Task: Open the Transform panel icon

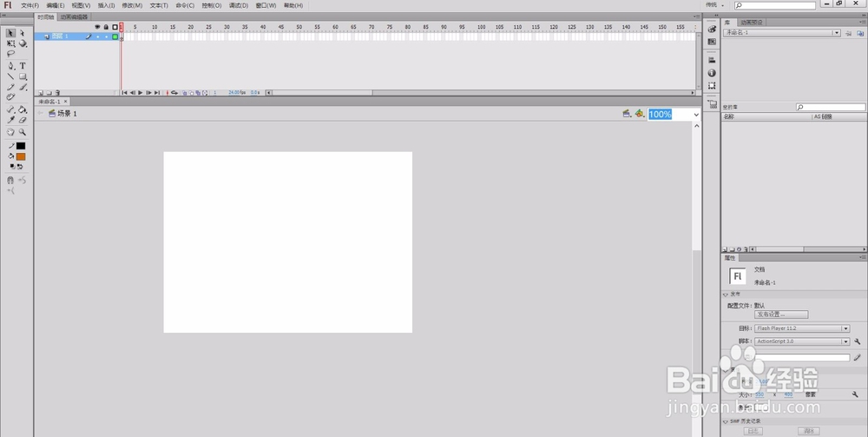Action: [x=712, y=85]
